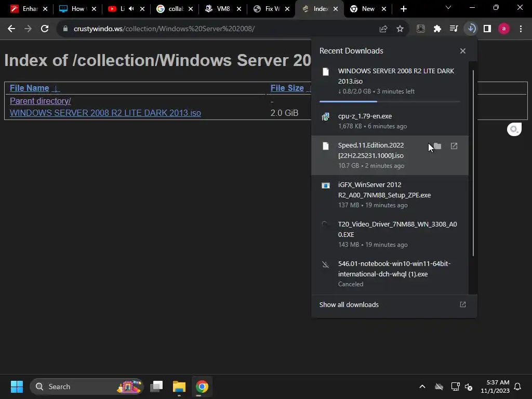Open the profile avatar menu
The height and width of the screenshot is (399, 532).
tap(504, 29)
